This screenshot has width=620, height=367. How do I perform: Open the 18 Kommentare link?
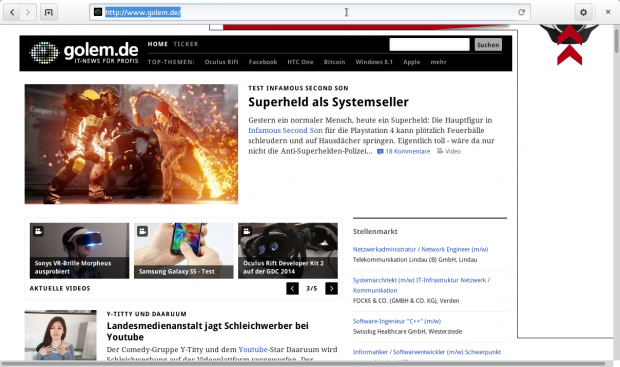click(408, 151)
